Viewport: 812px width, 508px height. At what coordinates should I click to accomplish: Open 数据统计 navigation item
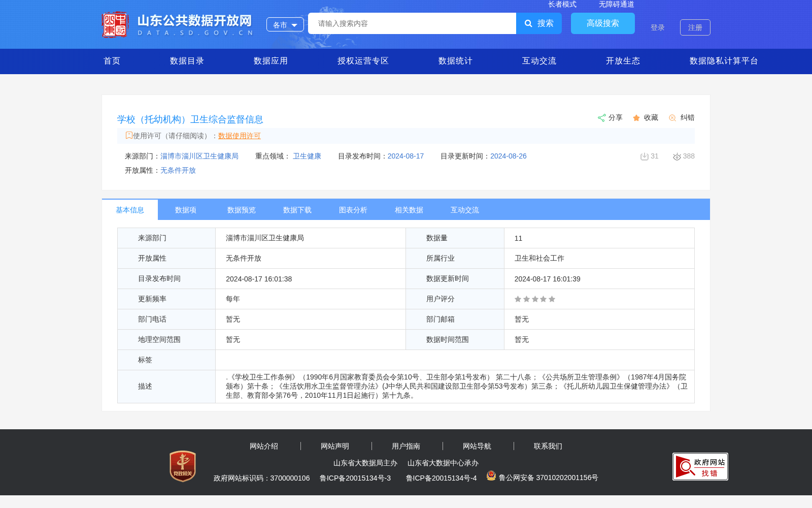click(x=456, y=61)
